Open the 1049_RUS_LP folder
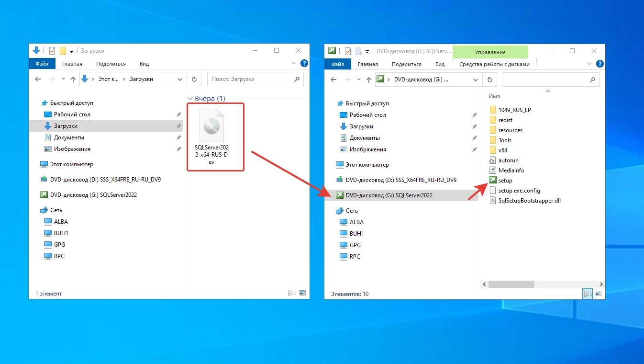The height and width of the screenshot is (364, 644). pyautogui.click(x=514, y=110)
